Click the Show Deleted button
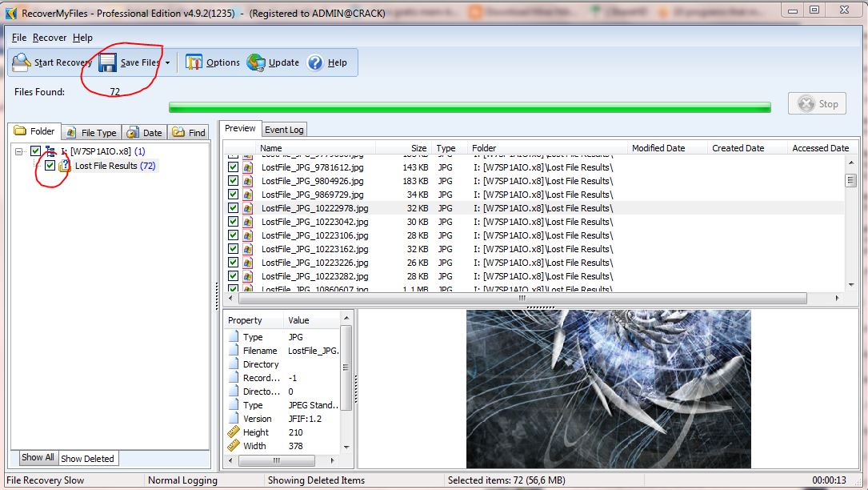 coord(87,459)
